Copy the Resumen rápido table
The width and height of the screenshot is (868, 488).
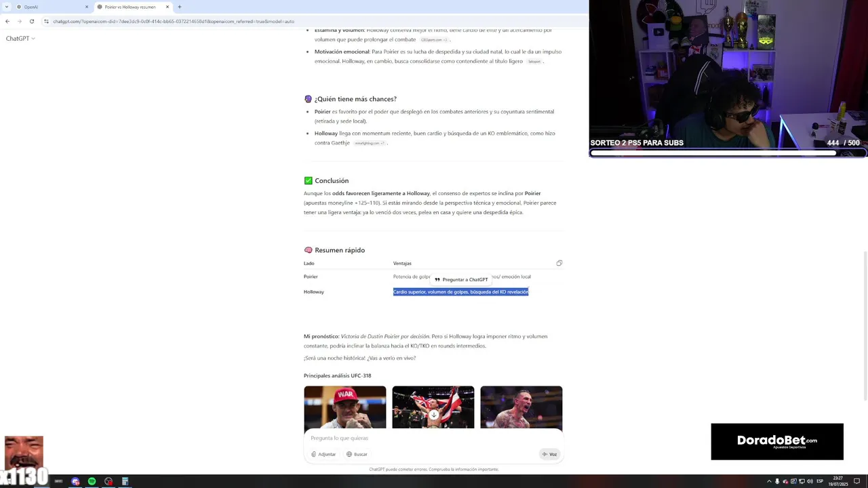pos(559,263)
